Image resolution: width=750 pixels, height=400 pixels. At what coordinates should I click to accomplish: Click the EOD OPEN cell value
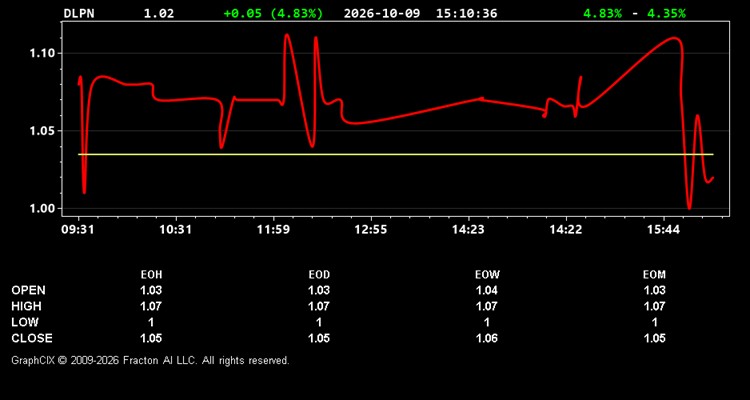pyautogui.click(x=319, y=290)
